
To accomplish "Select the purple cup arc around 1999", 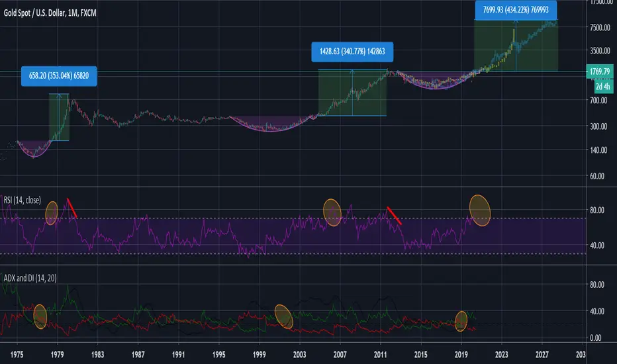I will click(x=271, y=124).
